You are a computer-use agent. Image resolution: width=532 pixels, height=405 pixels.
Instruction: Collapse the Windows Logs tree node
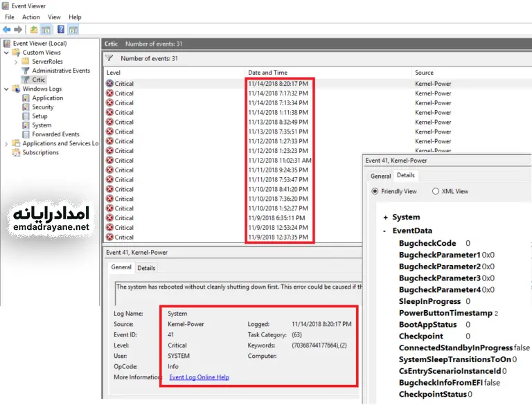tap(6, 89)
